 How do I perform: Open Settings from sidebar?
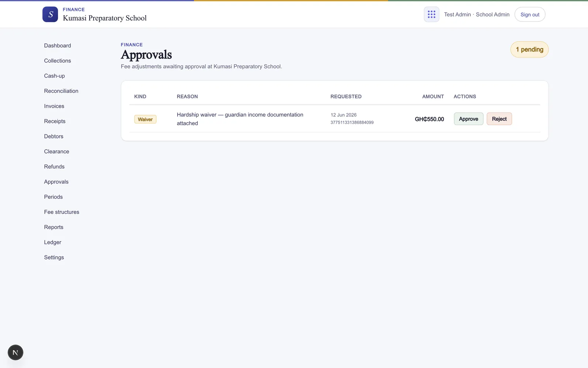coord(54,257)
